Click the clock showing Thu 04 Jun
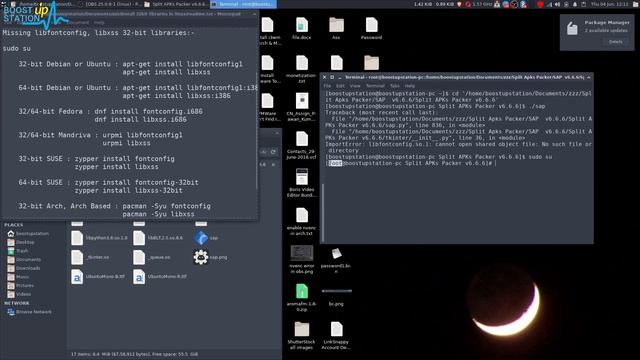 [x=610, y=4]
